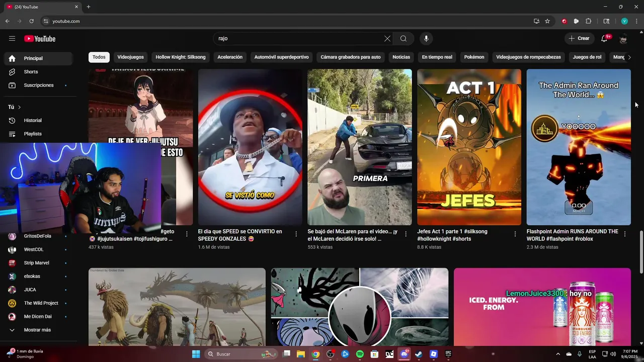Select the Todos filter chip

point(99,57)
